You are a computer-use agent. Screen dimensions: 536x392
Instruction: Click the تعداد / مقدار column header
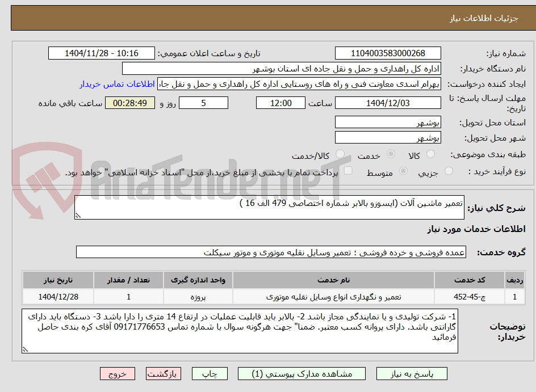(128, 280)
